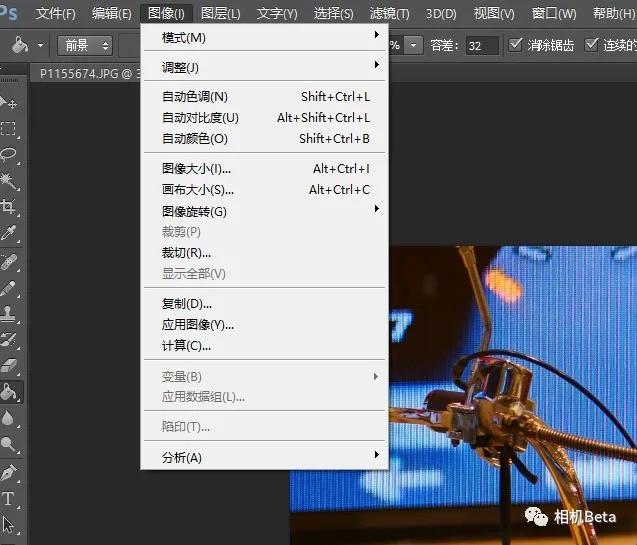Open the 视图(V) menu
The image size is (637, 545).
pyautogui.click(x=494, y=13)
